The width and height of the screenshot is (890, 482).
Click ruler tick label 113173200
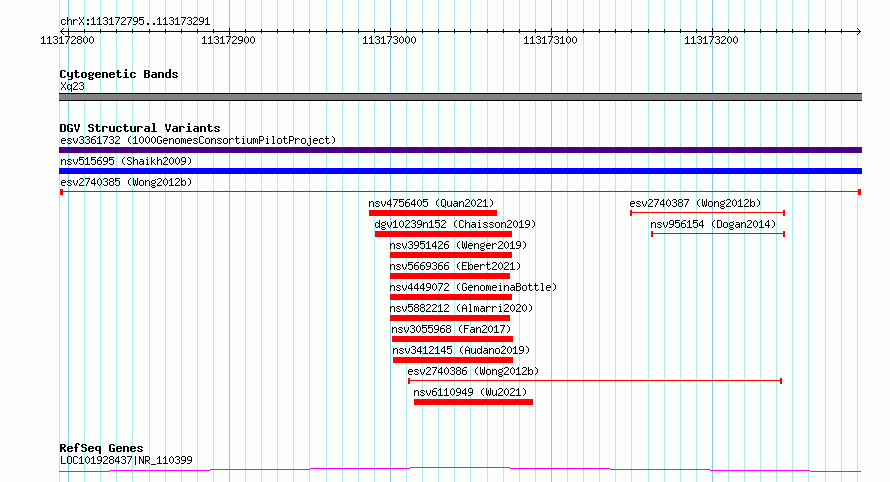pyautogui.click(x=711, y=40)
